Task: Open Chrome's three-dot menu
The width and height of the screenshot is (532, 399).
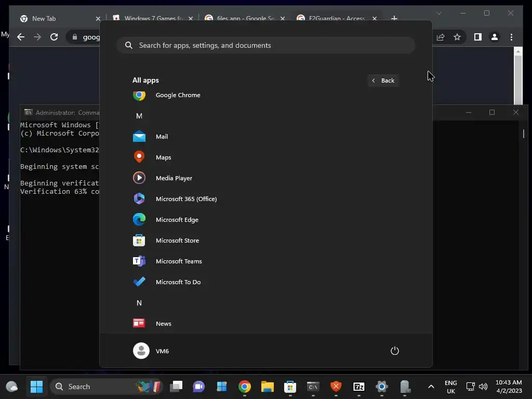Action: click(512, 37)
